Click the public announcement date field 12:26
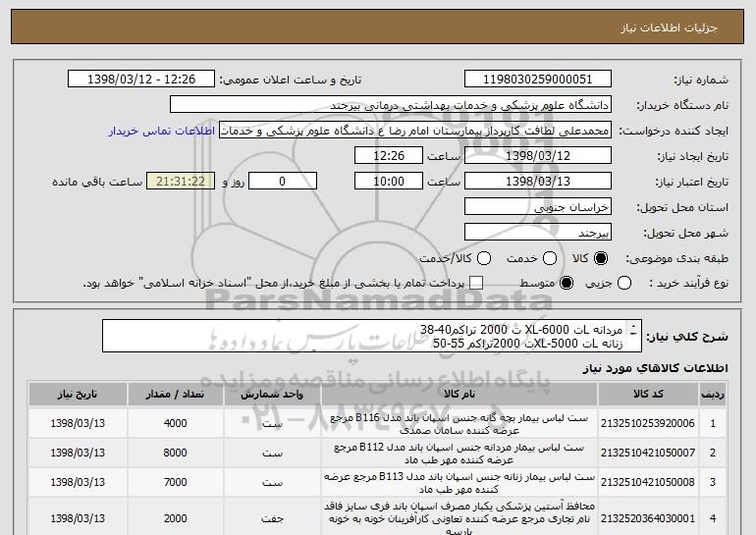 pyautogui.click(x=141, y=80)
